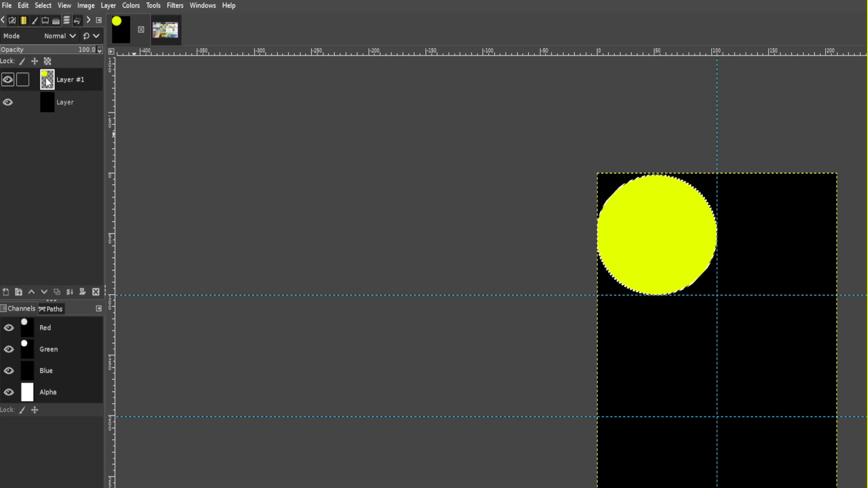The width and height of the screenshot is (868, 488).
Task: Toggle lock alpha channel checkerboard icon
Action: (47, 61)
